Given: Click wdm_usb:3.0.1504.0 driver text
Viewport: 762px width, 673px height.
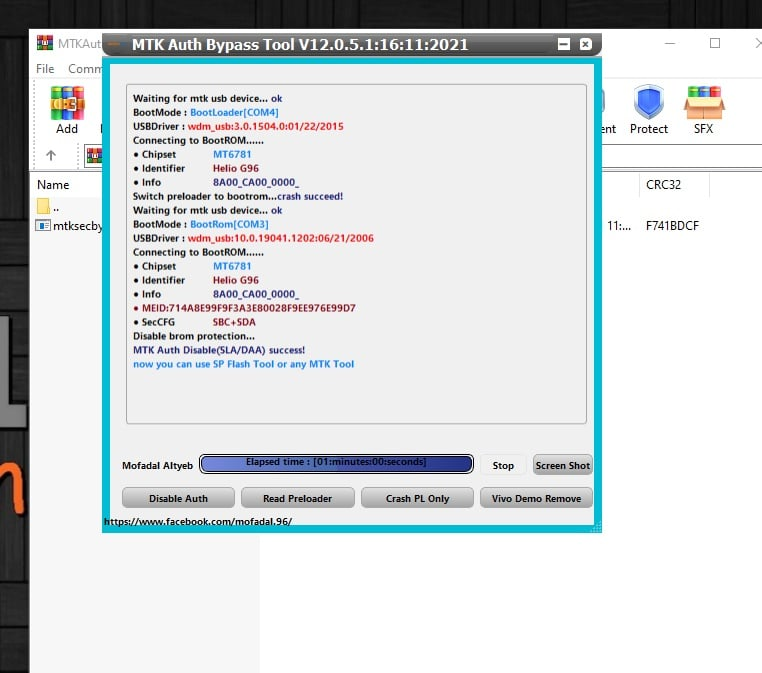Looking at the screenshot, I should point(265,126).
